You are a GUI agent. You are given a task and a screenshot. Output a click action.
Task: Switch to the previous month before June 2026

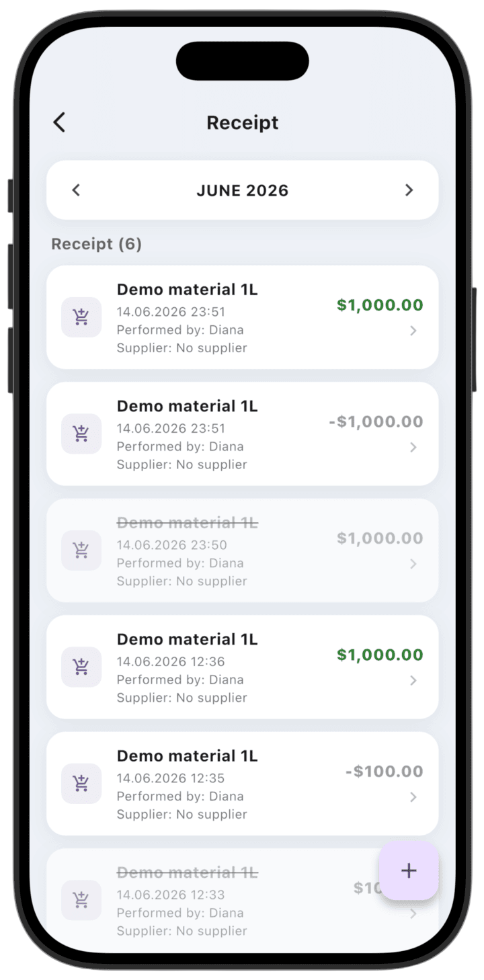tap(76, 190)
